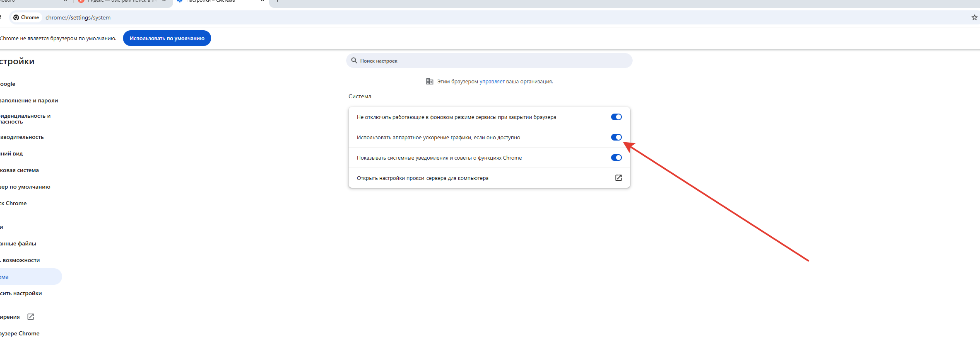Open the Автозаполнение и пароли section
The image size is (980, 364).
pyautogui.click(x=29, y=100)
